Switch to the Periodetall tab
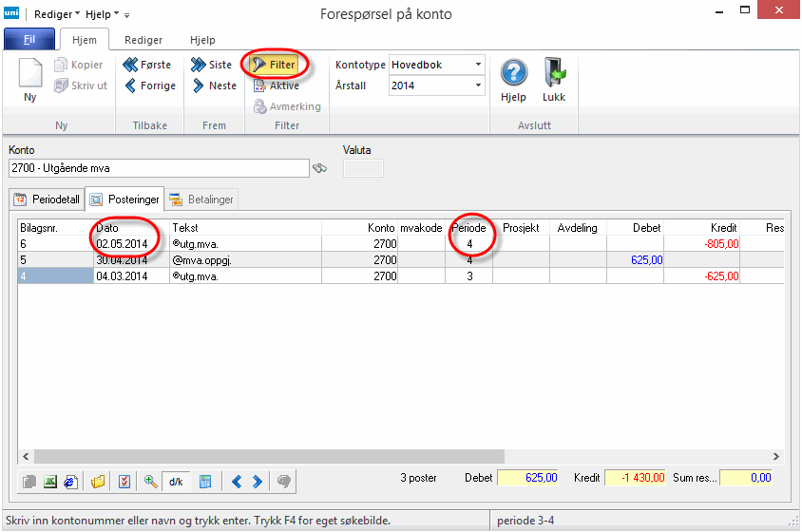This screenshot has width=802, height=532. click(x=46, y=199)
